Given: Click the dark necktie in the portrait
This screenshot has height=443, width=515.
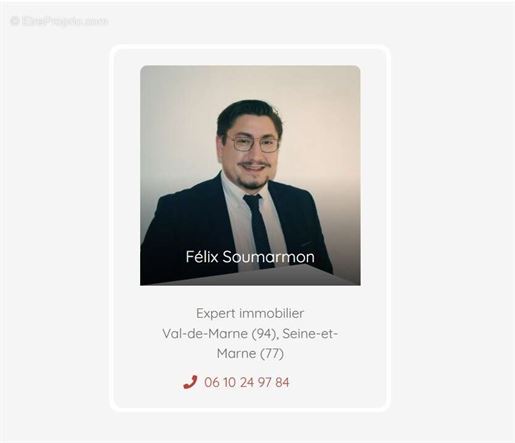Looking at the screenshot, I should pyautogui.click(x=257, y=230).
